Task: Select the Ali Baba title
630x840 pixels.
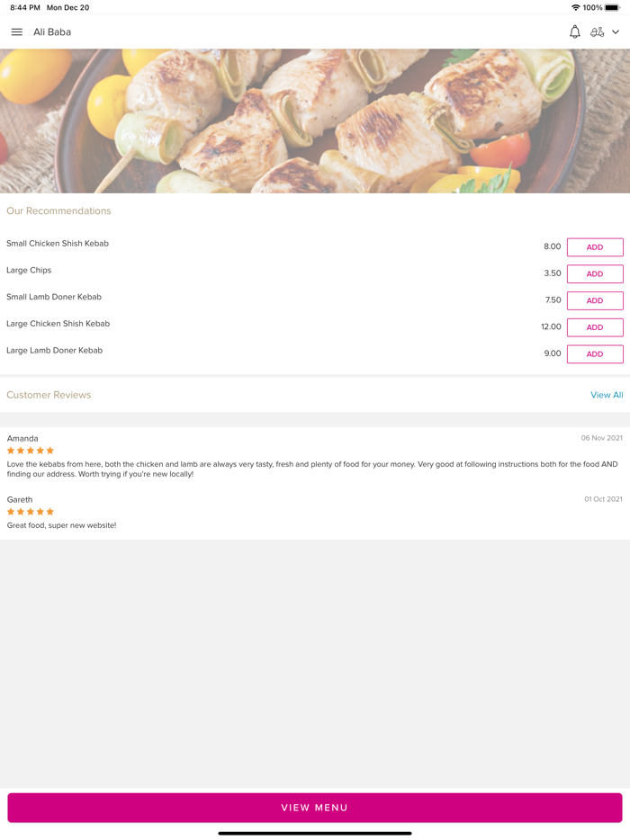Action: click(x=52, y=32)
